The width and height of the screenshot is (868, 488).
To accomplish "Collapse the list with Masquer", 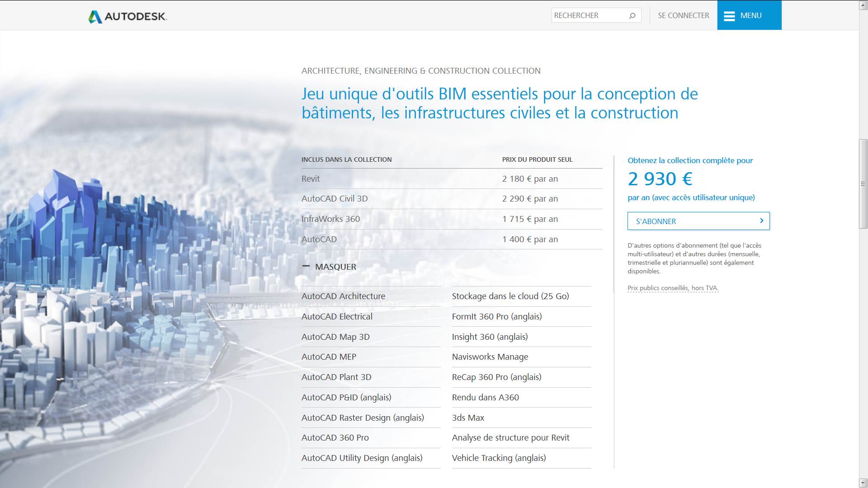I will 329,267.
